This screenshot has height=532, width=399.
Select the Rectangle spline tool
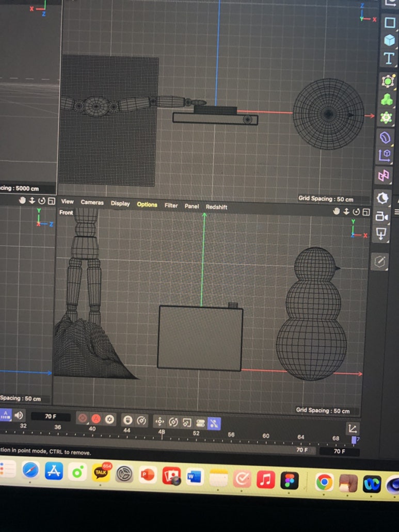click(x=390, y=23)
